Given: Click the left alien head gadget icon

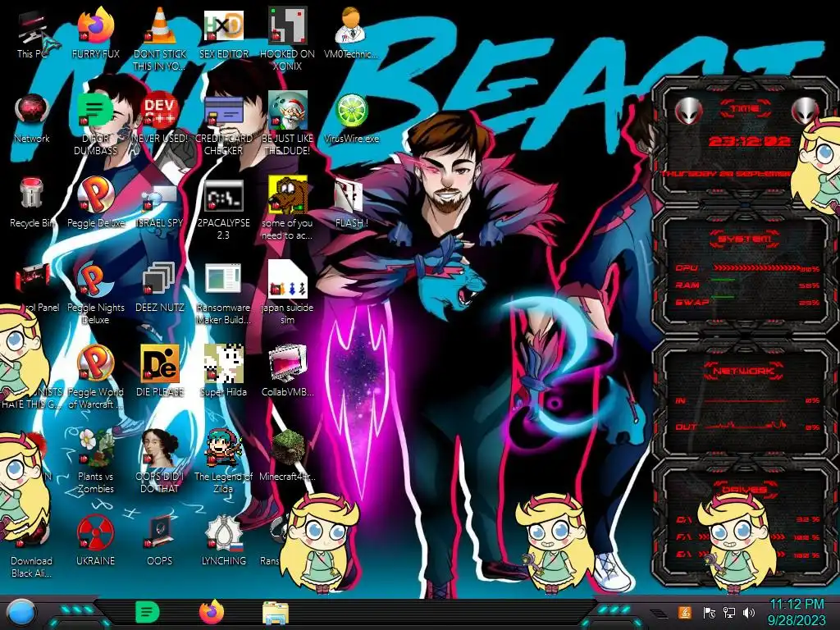Looking at the screenshot, I should click(x=687, y=111).
